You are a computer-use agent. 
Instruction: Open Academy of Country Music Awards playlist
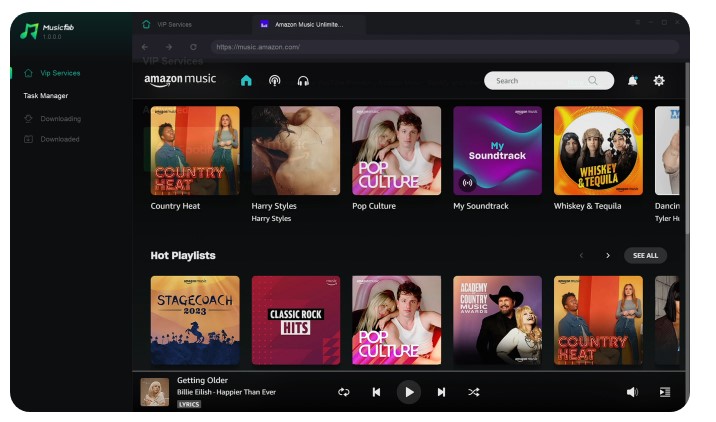(x=497, y=320)
